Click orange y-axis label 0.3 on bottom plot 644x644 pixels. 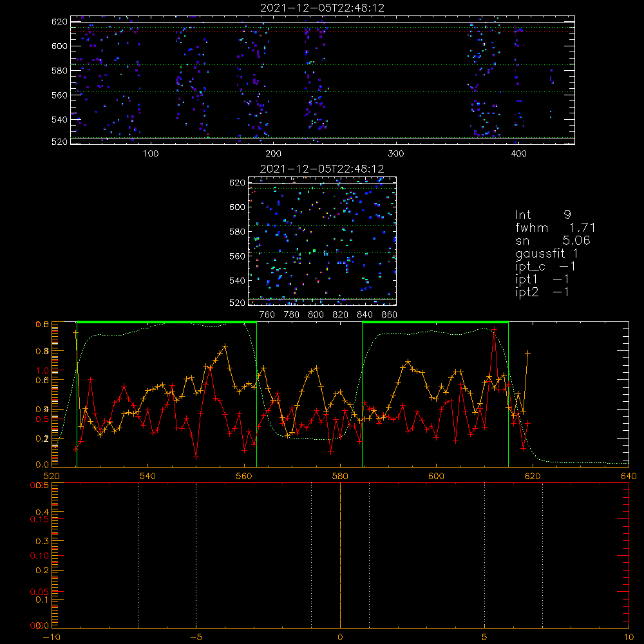click(x=43, y=541)
